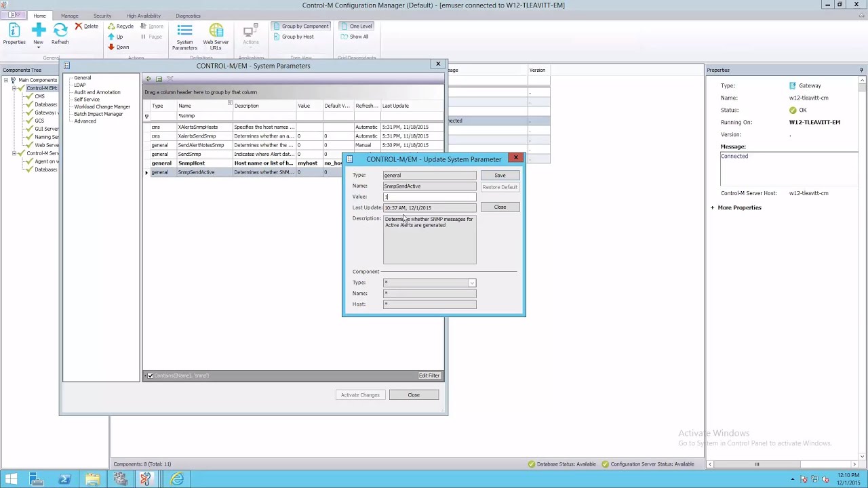Uncheck the Contains Name snmp filter checkbox
This screenshot has width=868, height=488.
tap(150, 375)
